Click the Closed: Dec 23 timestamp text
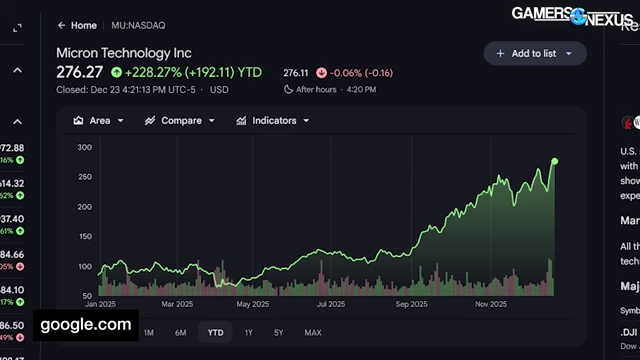Screen dimensions: 640x360 pyautogui.click(x=126, y=90)
